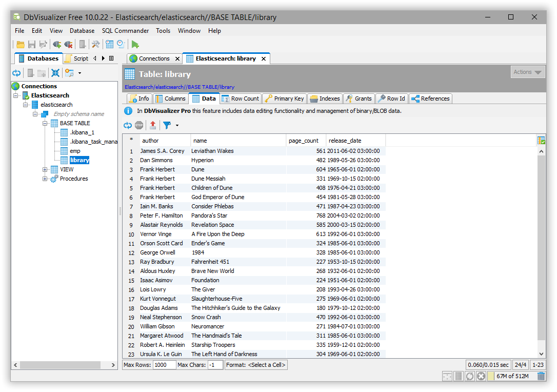Open the SQL Commander tool icon in toolbar
Viewport: 557px width, 392px height.
coord(95,44)
